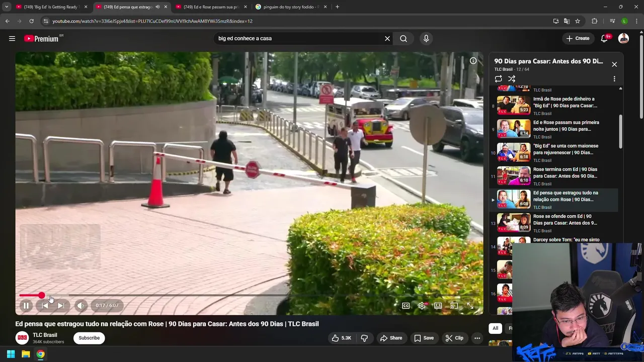Open browser extensions puzzle icon
The width and height of the screenshot is (644, 362).
coord(595,21)
